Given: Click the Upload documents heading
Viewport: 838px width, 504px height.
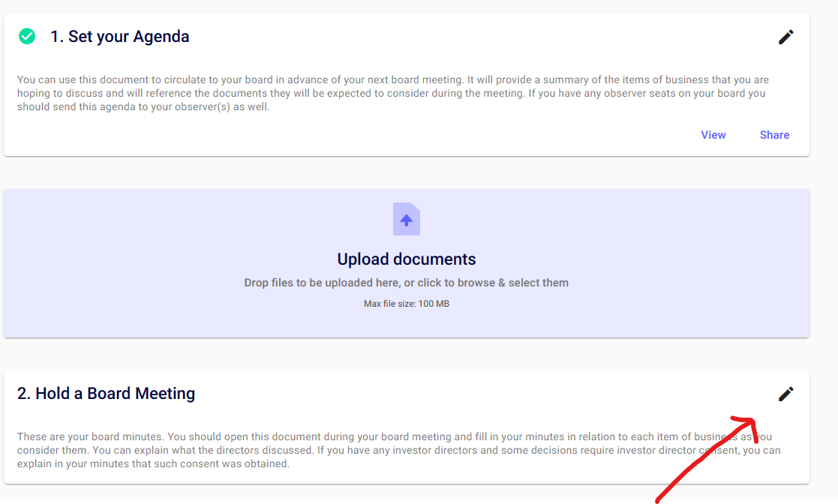Looking at the screenshot, I should coord(406,259).
